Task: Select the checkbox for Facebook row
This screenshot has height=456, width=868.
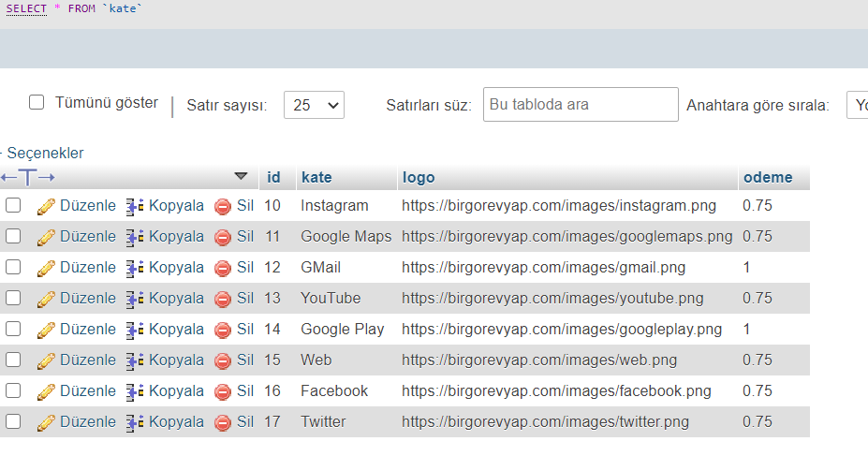Action: tap(13, 390)
